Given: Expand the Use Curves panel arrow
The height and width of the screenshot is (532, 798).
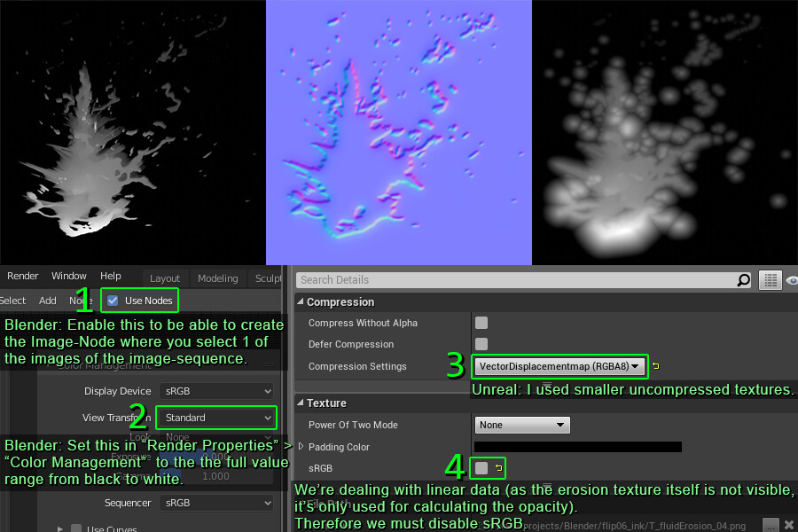Looking at the screenshot, I should pos(60,529).
